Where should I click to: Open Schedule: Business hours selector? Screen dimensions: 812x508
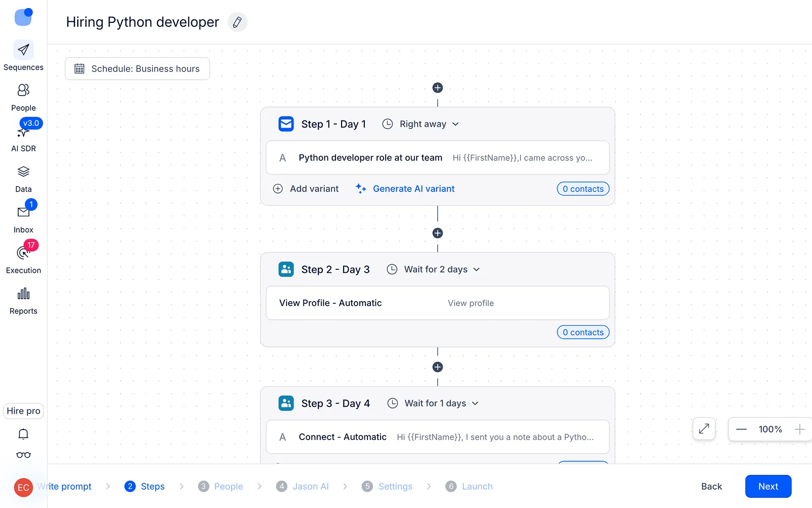coord(137,69)
